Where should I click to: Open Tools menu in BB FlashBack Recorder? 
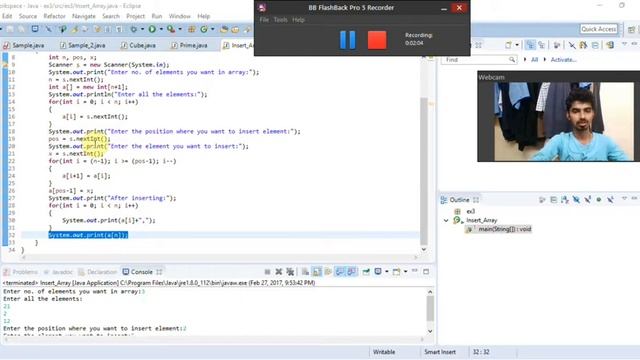280,20
